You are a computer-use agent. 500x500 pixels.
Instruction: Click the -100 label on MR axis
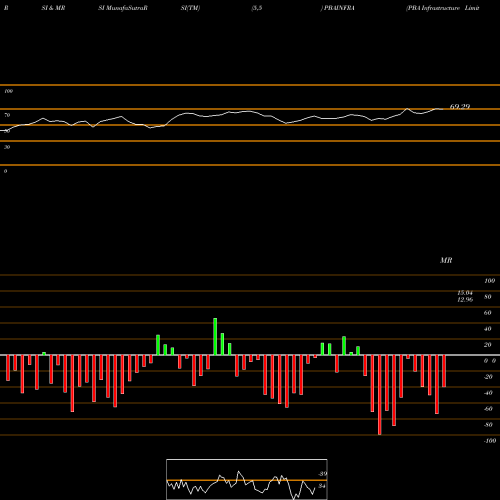490,441
